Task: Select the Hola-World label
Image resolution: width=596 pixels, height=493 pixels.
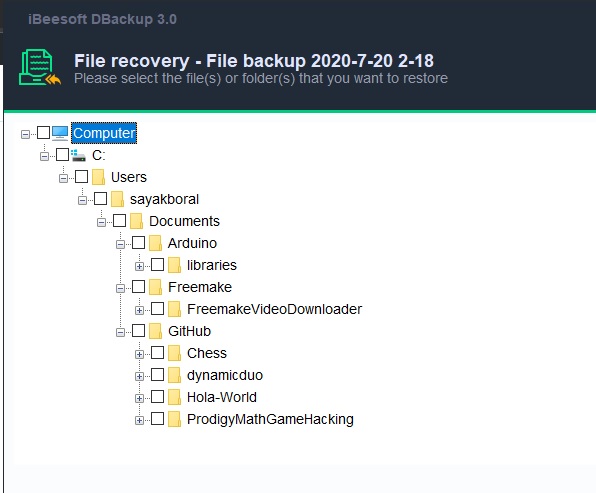Action: click(x=222, y=398)
